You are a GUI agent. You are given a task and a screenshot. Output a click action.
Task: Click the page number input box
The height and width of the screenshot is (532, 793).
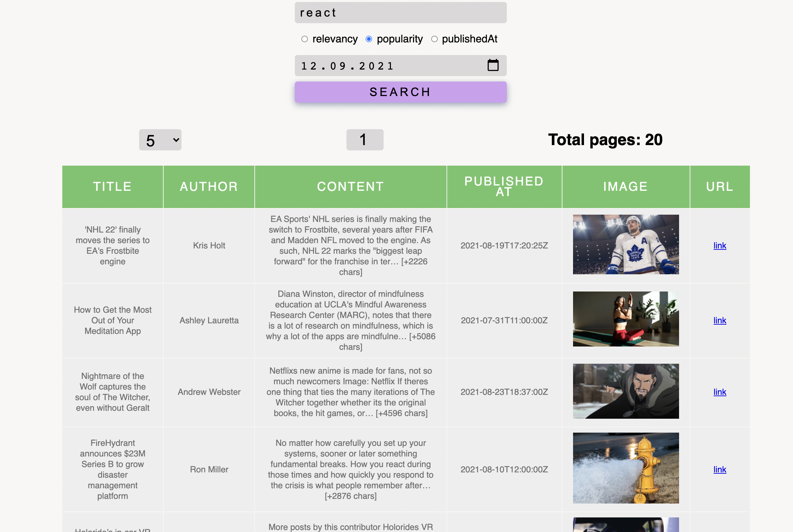(365, 140)
